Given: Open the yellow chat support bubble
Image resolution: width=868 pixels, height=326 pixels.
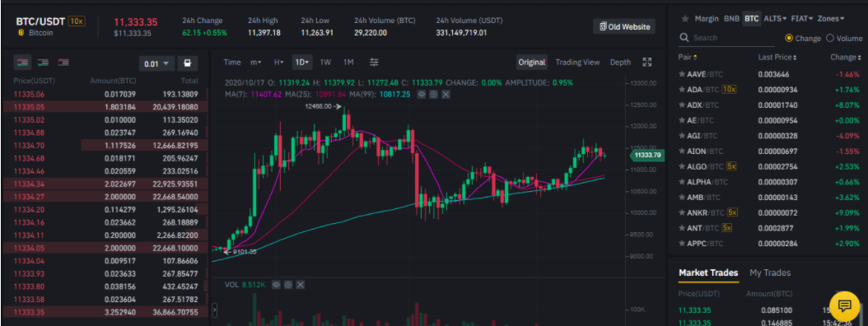Looking at the screenshot, I should click(x=844, y=305).
